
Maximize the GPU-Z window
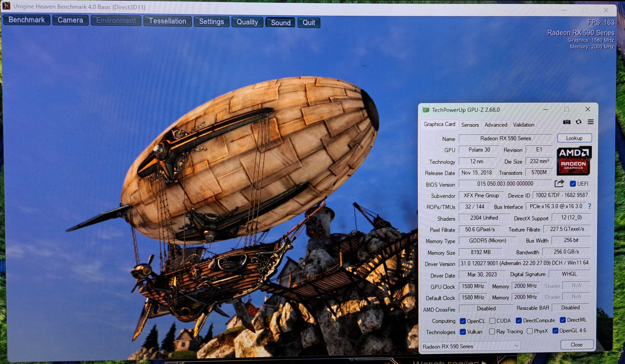[x=566, y=109]
